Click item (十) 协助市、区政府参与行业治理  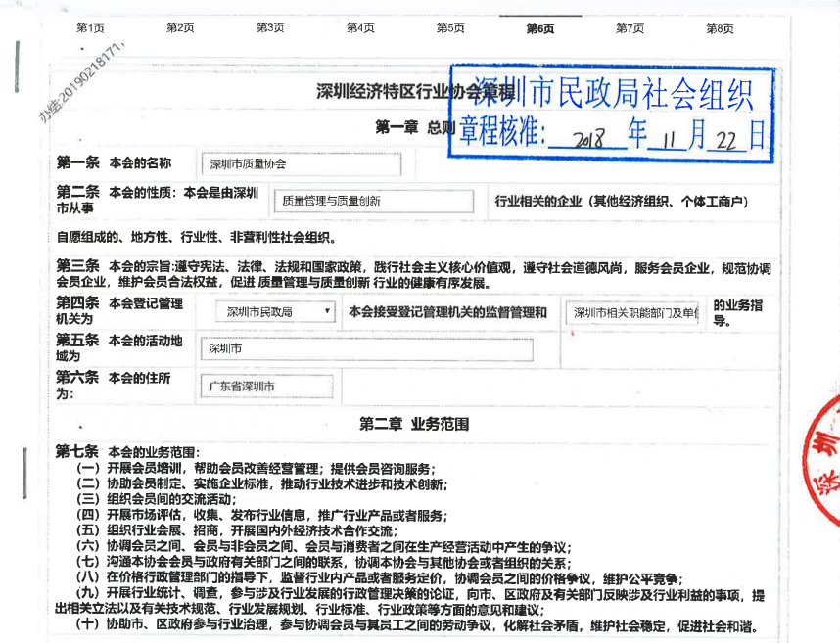coord(417,625)
